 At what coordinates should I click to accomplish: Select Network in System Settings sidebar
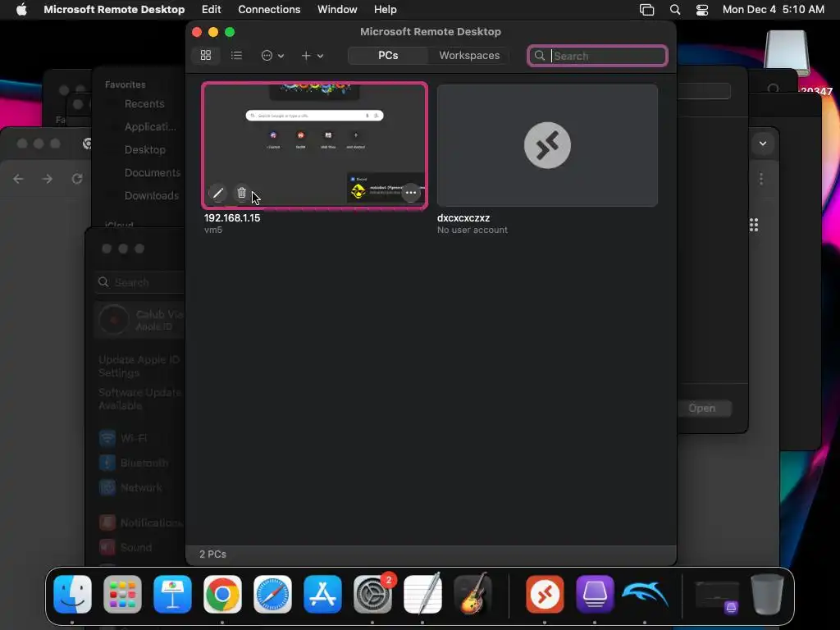click(x=132, y=487)
